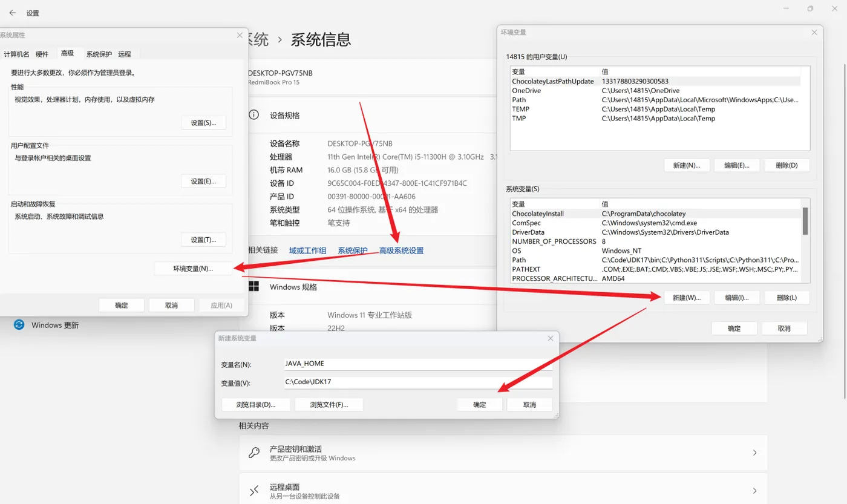
Task: Click the 产品密钥和激活 key icon
Action: click(x=255, y=453)
